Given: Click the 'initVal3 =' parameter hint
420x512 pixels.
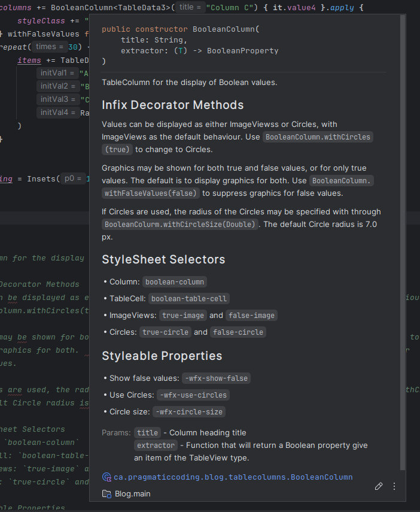Looking at the screenshot, I should point(58,99).
